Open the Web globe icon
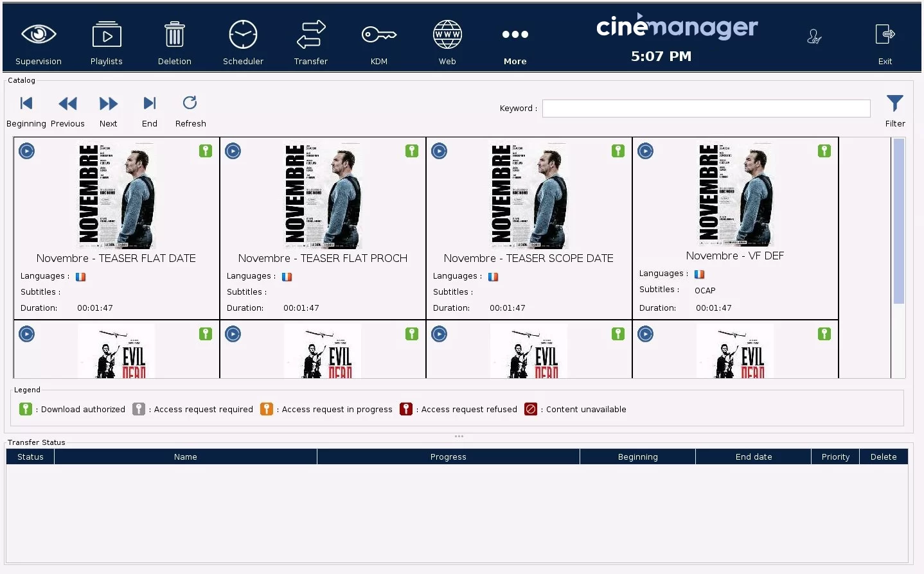 click(447, 35)
